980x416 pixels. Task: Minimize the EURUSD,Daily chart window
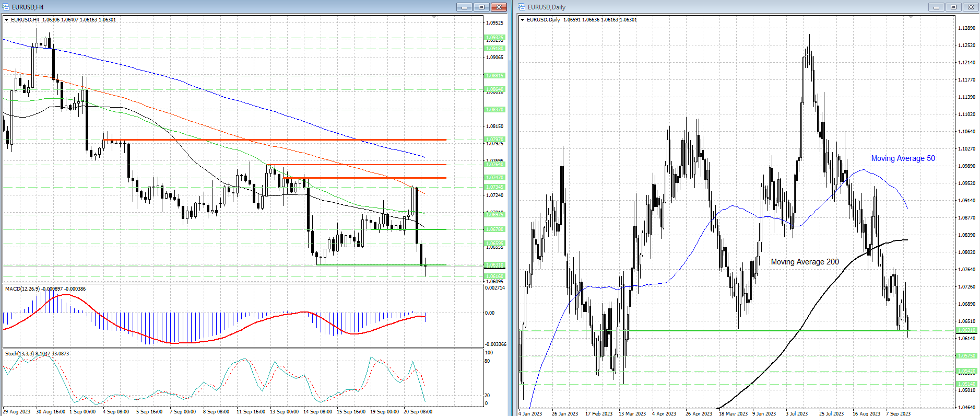[x=936, y=7]
